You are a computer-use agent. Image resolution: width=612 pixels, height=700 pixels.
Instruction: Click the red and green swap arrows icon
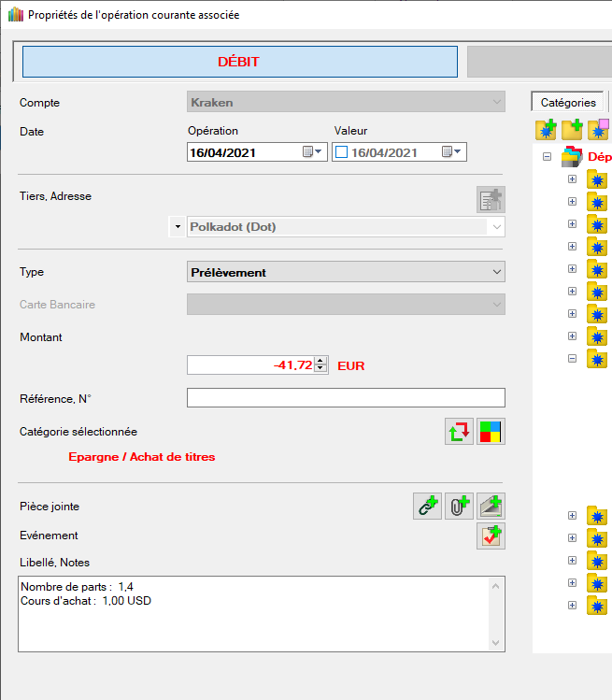459,432
